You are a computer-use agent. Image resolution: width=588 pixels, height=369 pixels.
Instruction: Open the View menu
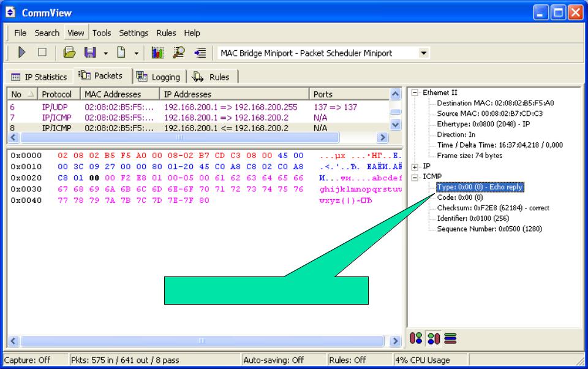76,33
